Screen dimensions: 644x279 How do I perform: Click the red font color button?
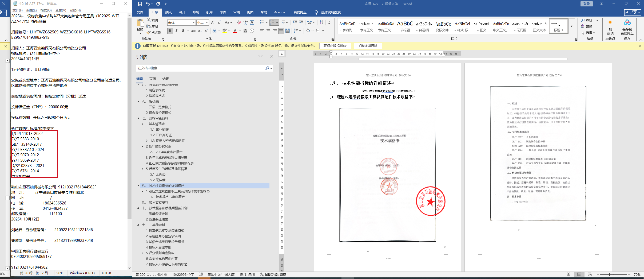coord(235,31)
